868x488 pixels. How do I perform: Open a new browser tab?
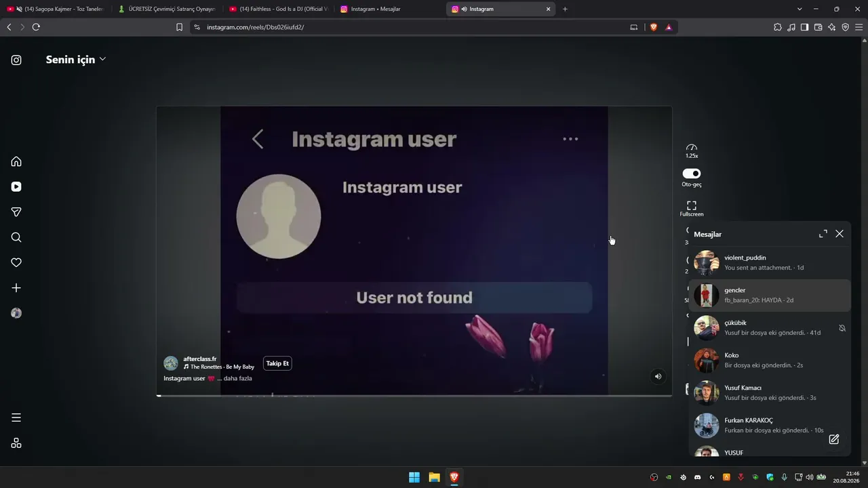pos(565,9)
